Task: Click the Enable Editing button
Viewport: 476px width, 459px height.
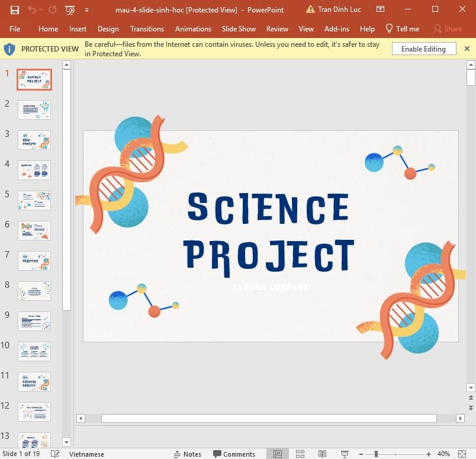Action: (424, 49)
